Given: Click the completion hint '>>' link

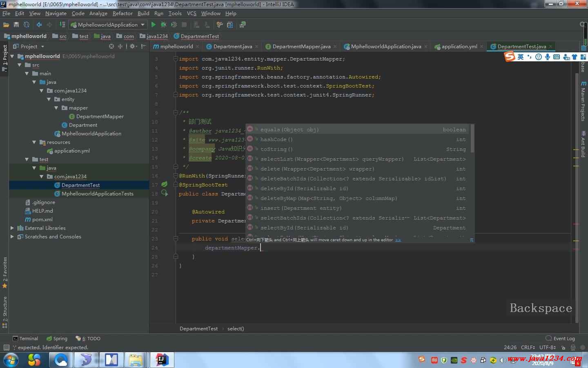Looking at the screenshot, I should pyautogui.click(x=398, y=240).
